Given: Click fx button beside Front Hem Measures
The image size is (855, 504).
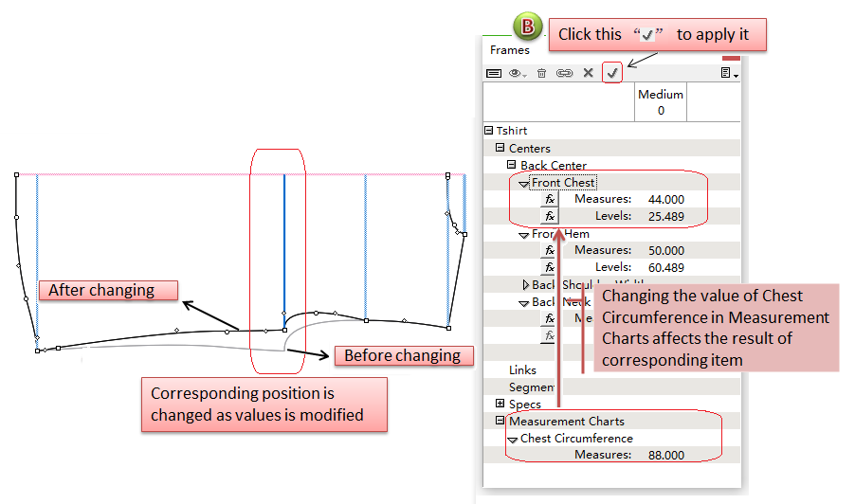Looking at the screenshot, I should point(550,250).
